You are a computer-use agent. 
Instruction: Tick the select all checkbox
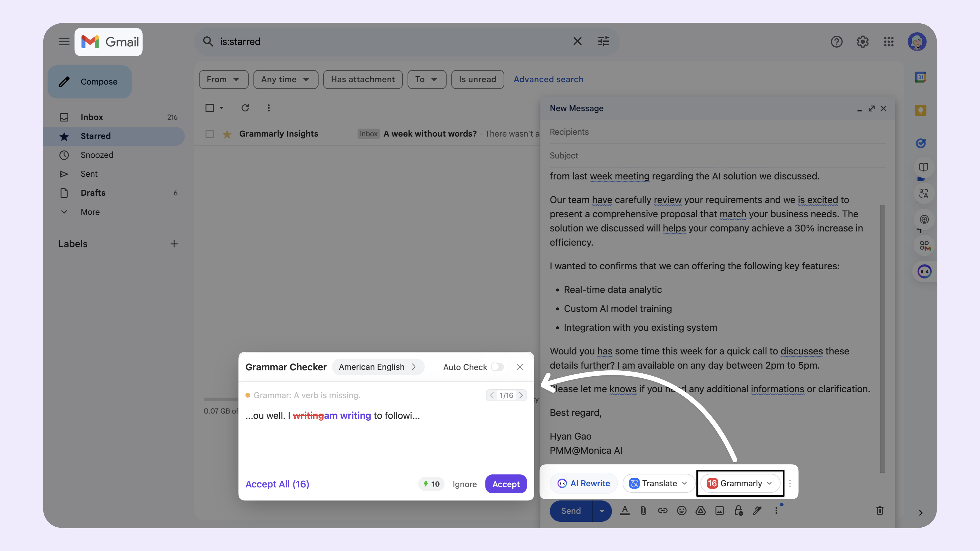tap(210, 108)
